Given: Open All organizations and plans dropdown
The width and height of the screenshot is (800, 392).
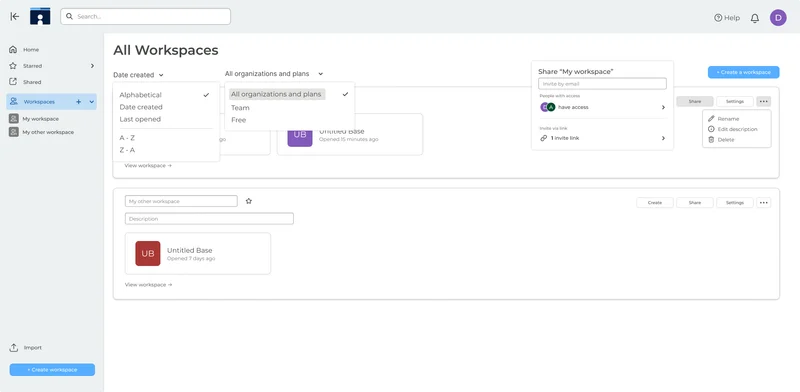Looking at the screenshot, I should pos(274,74).
